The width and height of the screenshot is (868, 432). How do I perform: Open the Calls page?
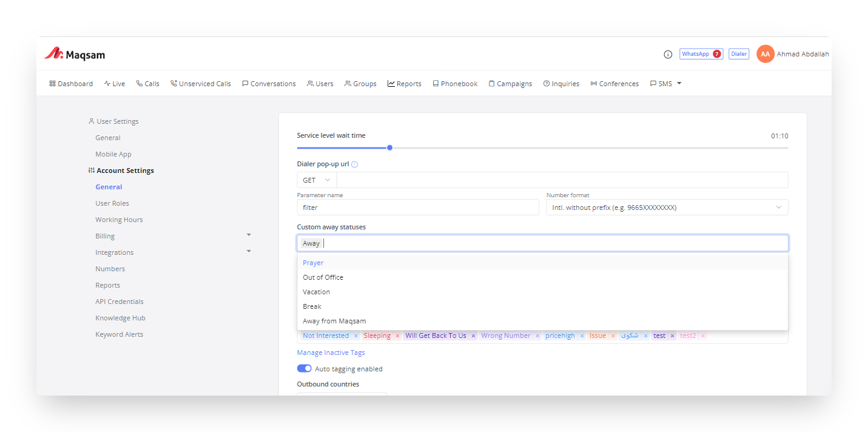148,84
